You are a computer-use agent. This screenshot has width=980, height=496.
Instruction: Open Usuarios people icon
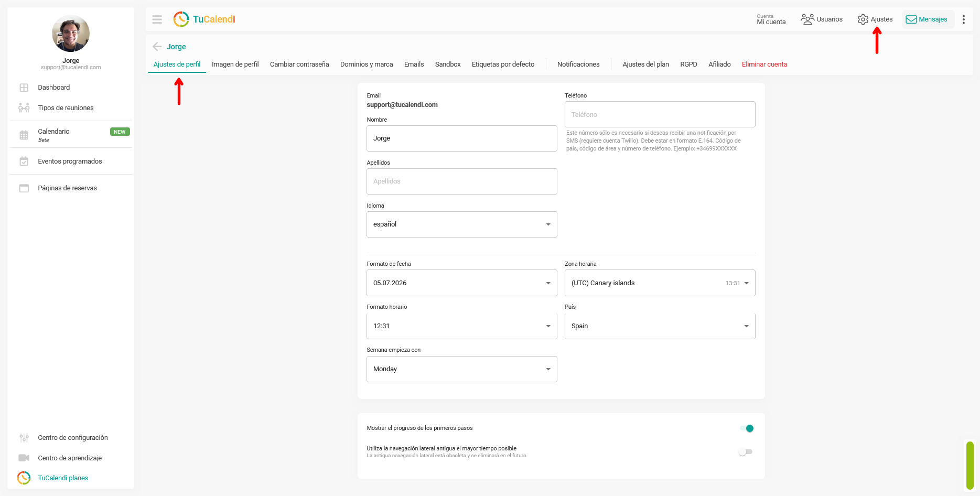pos(807,19)
